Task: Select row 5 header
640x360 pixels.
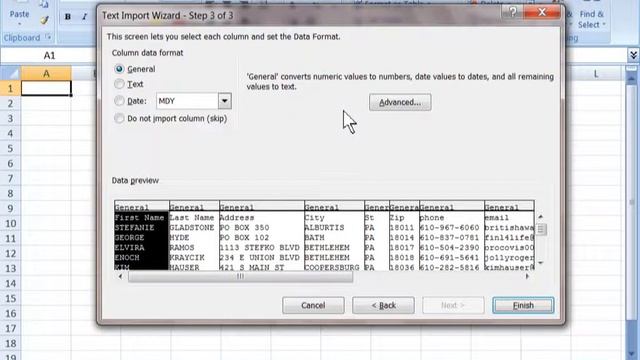Action: [x=10, y=148]
